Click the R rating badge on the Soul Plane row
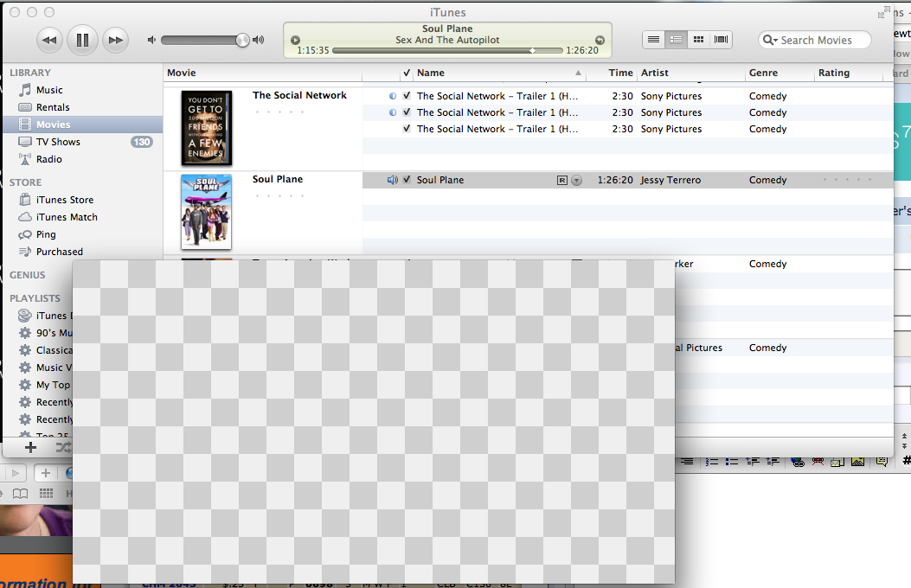 (x=561, y=181)
